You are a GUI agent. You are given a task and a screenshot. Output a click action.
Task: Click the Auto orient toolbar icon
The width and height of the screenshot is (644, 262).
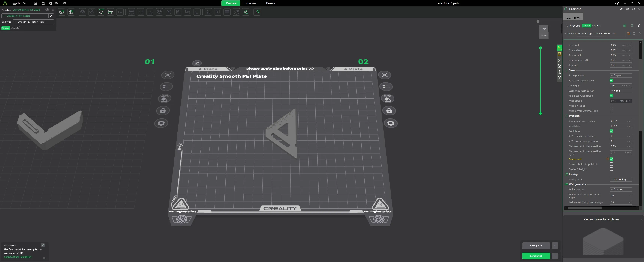(101, 12)
